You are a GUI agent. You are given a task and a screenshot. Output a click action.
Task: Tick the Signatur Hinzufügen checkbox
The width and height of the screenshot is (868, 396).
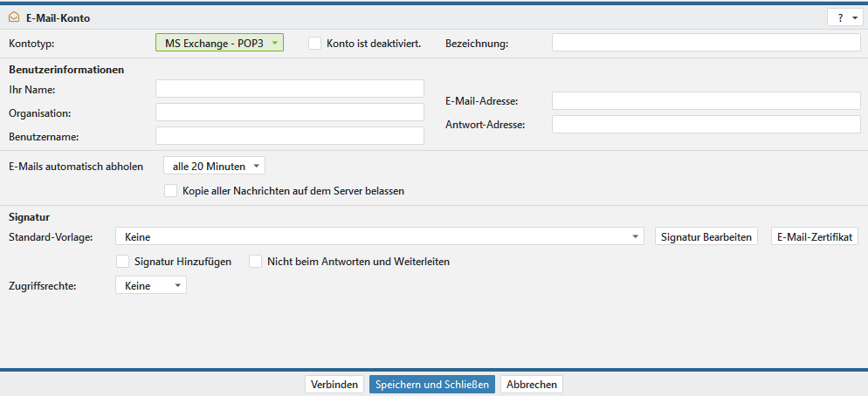(x=123, y=261)
